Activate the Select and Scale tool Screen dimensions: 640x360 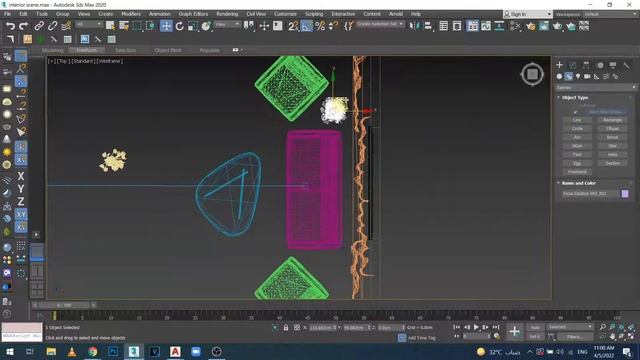193,26
